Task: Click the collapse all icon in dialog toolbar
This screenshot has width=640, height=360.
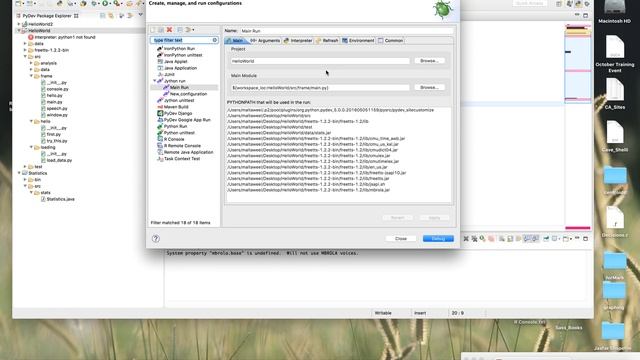Action: click(x=180, y=30)
